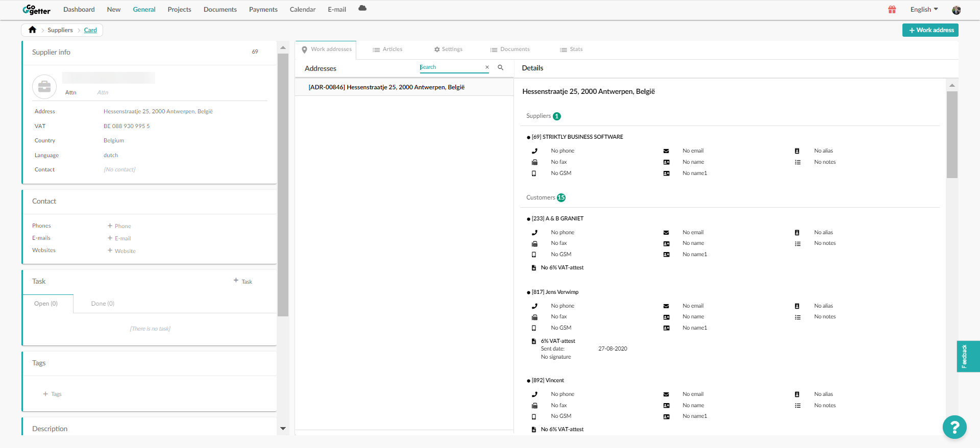
Task: Switch to the Articles tab
Action: pos(387,49)
